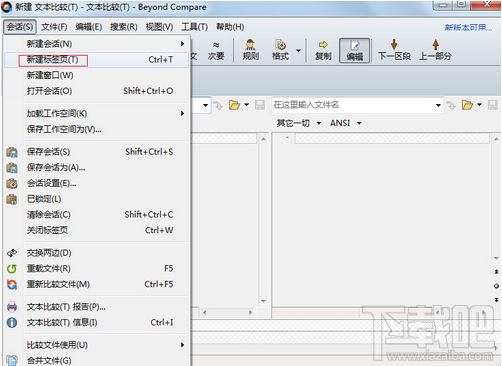Screen dimensions: 502x366
Task: Choose 新建窗口(W) from menu
Action: pos(97,75)
